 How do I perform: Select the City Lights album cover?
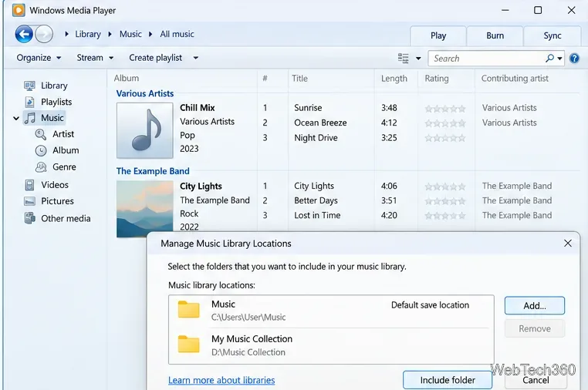[x=145, y=209]
